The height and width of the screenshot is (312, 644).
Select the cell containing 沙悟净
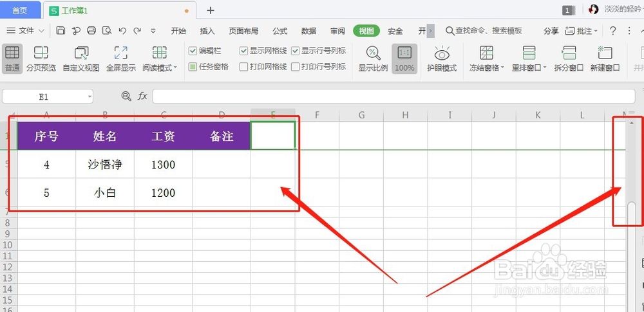pos(105,164)
